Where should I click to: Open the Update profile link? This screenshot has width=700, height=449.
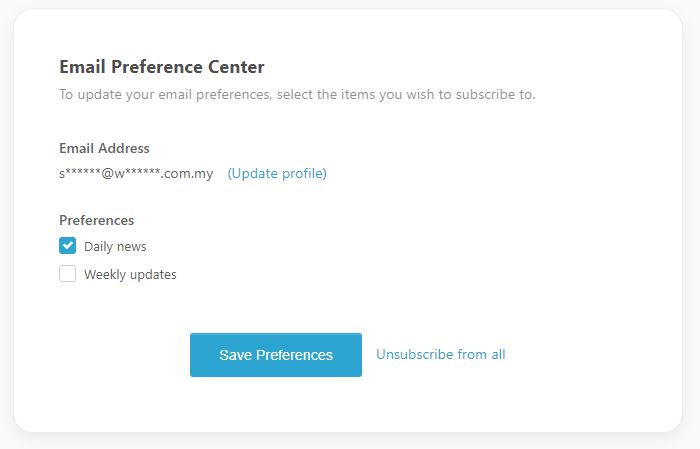pos(277,173)
